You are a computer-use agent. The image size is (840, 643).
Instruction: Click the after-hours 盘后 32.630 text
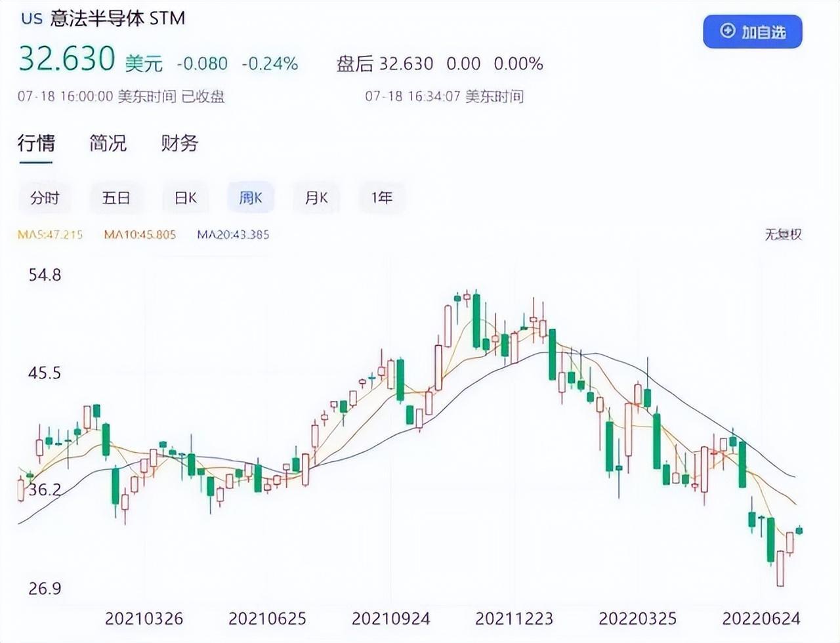click(385, 64)
